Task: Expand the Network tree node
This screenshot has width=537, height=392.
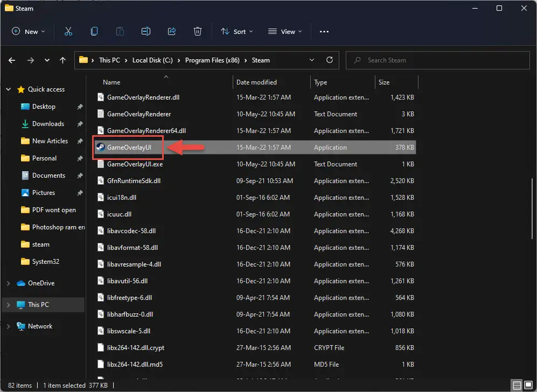Action: [x=8, y=326]
